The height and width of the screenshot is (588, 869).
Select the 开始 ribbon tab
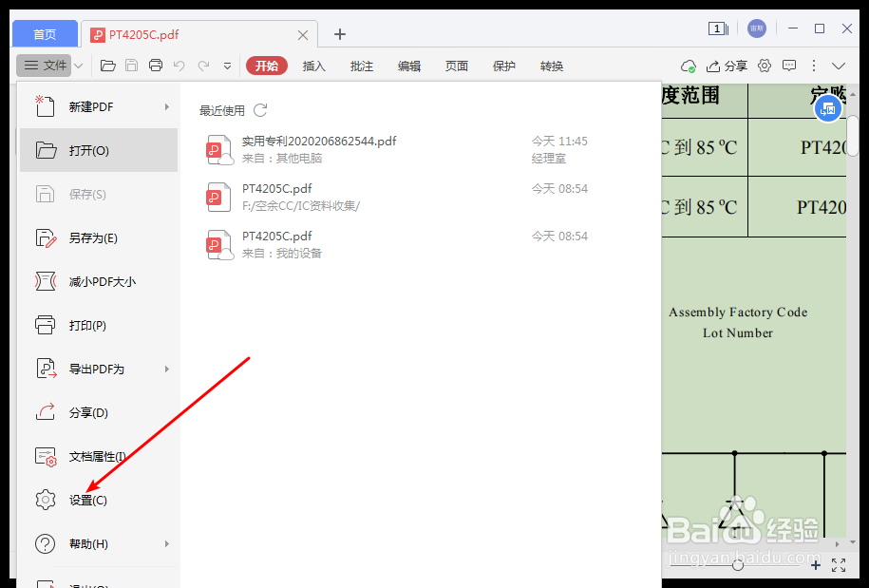267,66
